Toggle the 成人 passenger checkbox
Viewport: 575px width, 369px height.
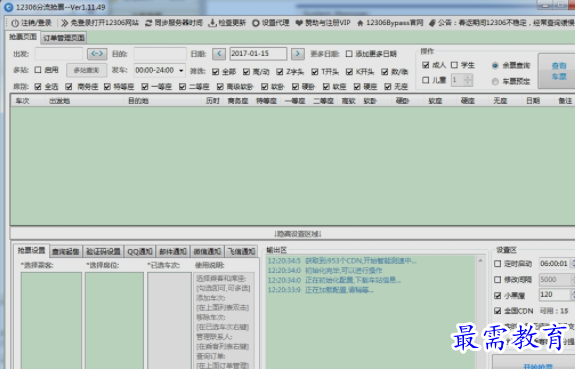(425, 65)
